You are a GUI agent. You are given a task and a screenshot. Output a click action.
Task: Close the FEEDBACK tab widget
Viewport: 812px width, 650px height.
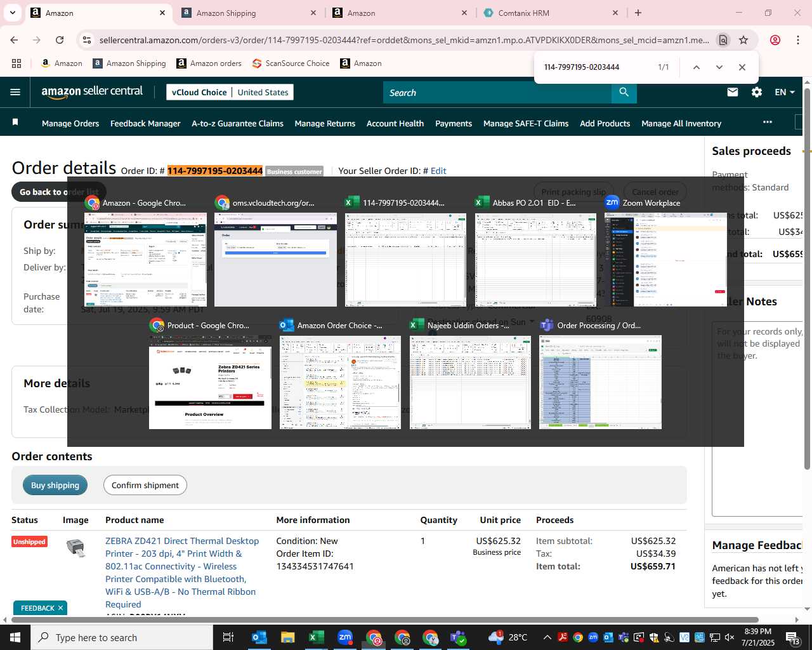tap(61, 608)
